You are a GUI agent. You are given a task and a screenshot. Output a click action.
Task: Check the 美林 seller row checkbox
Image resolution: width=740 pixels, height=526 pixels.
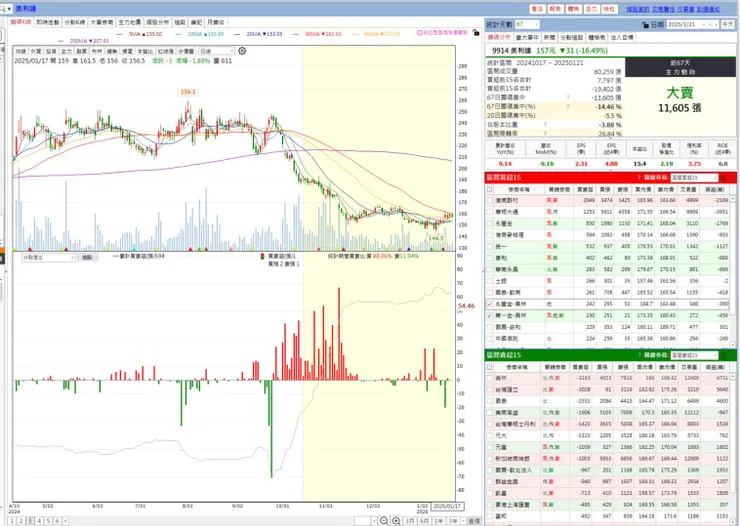coord(489,378)
